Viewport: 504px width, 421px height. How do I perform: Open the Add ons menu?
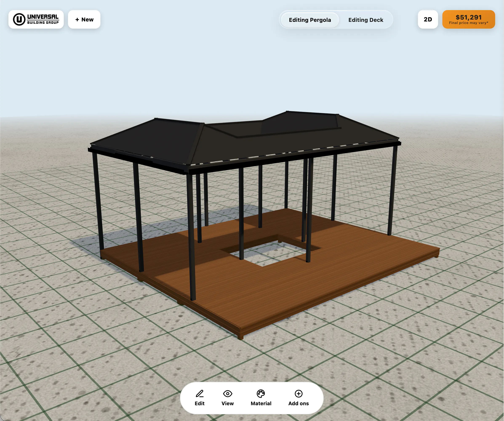pyautogui.click(x=299, y=398)
